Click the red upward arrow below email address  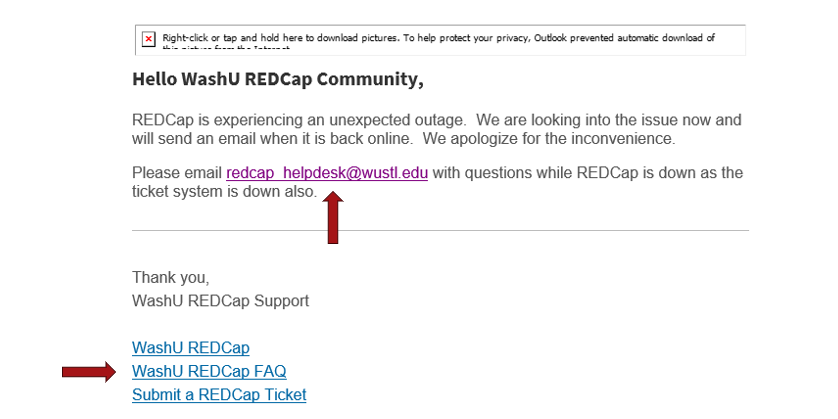click(333, 219)
